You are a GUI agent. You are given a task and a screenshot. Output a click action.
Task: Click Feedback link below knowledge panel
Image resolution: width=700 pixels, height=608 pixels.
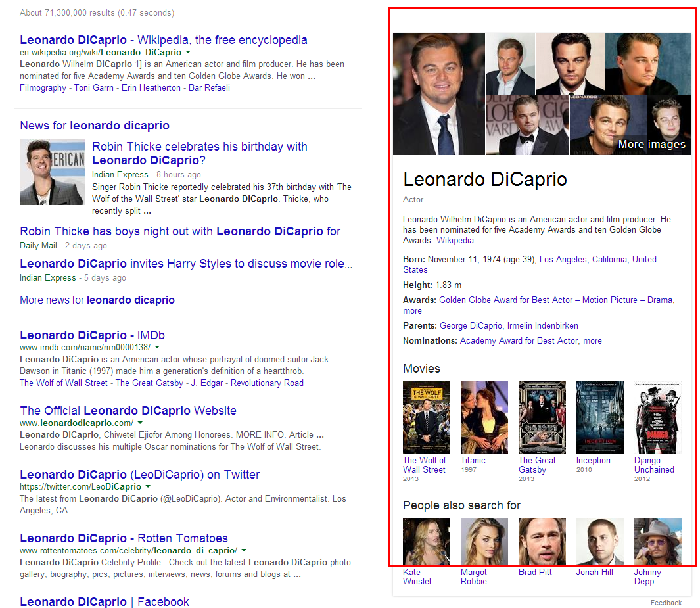666,603
